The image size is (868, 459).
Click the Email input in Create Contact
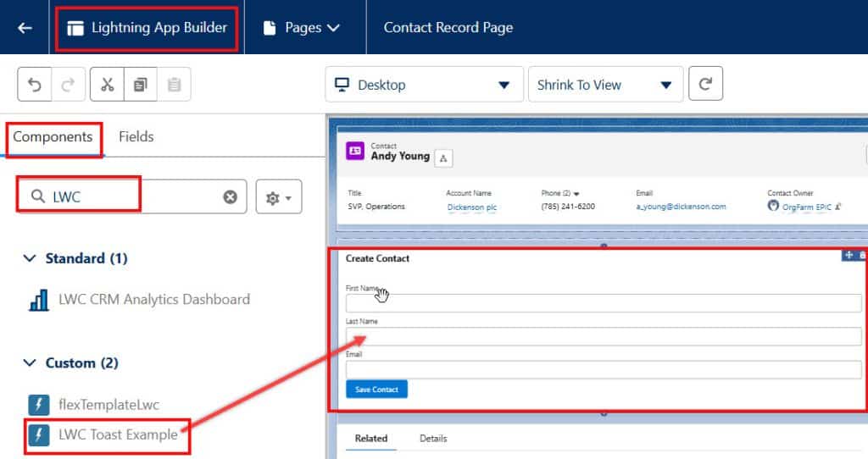coord(604,369)
